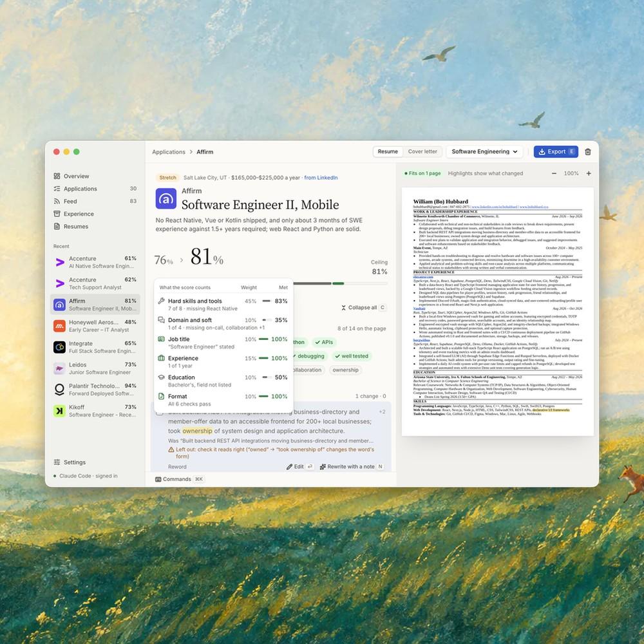Select Accenture Tech Support Analyst application
Image resolution: width=644 pixels, height=644 pixels.
click(x=95, y=283)
